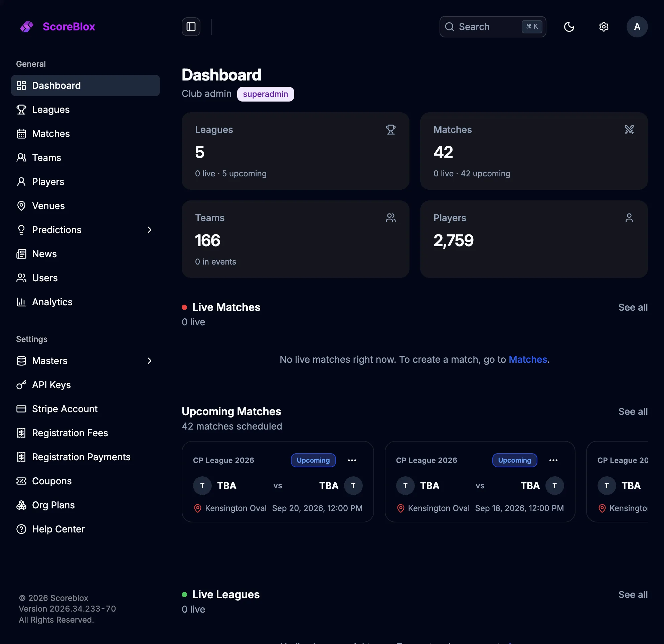Click Kensington Oval on Sep 18 match
This screenshot has width=664, height=644.
click(439, 508)
